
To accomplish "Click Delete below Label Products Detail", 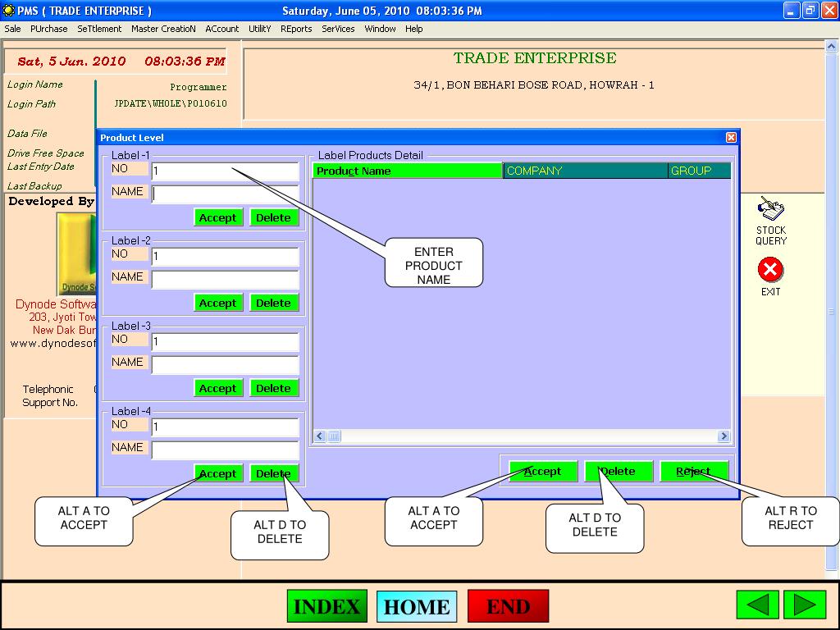I will point(619,472).
